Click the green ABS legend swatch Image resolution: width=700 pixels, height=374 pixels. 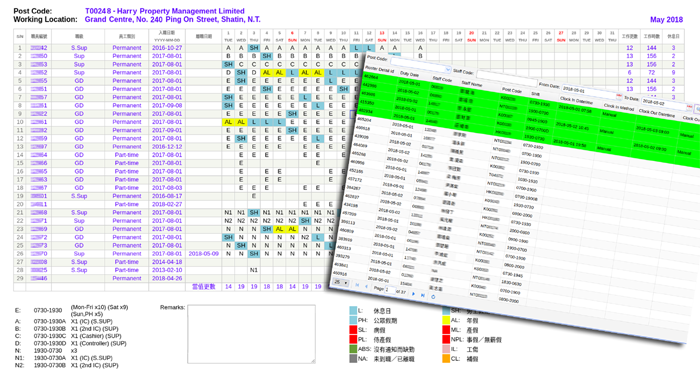[x=353, y=349]
